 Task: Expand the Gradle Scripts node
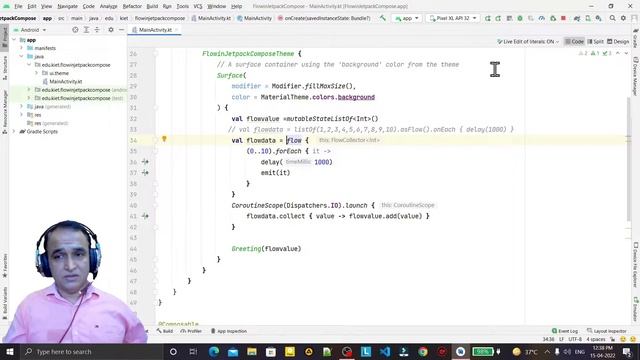pyautogui.click(x=14, y=131)
